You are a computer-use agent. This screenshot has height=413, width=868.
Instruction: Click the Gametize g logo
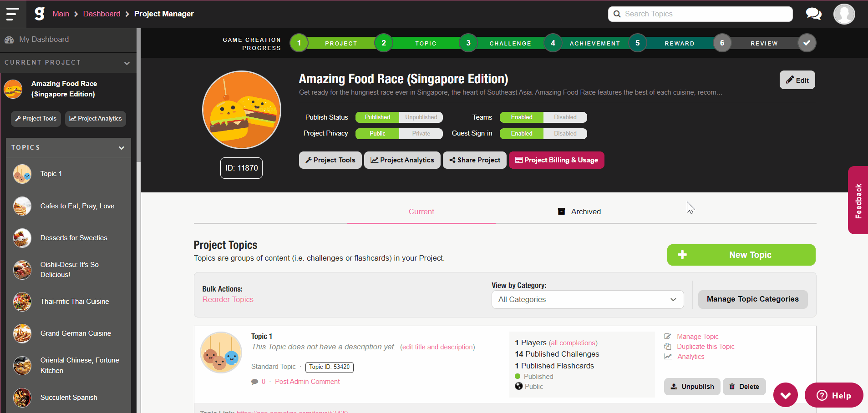point(40,14)
